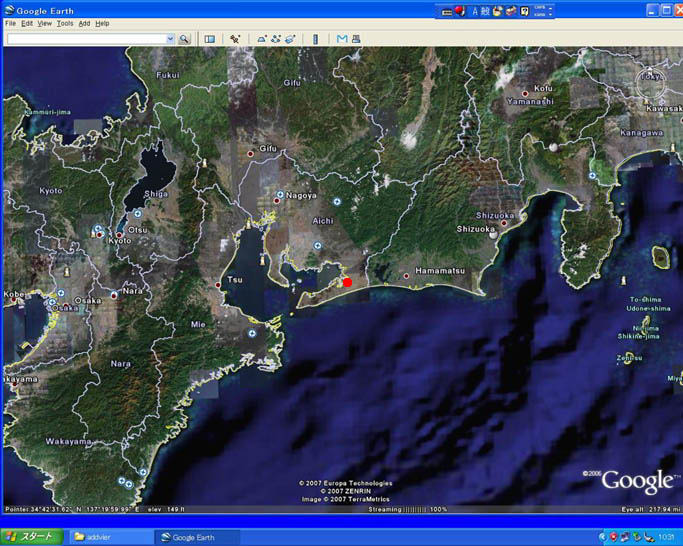Open the Ruler measurement tool
This screenshot has width=683, height=546.
coord(316,39)
